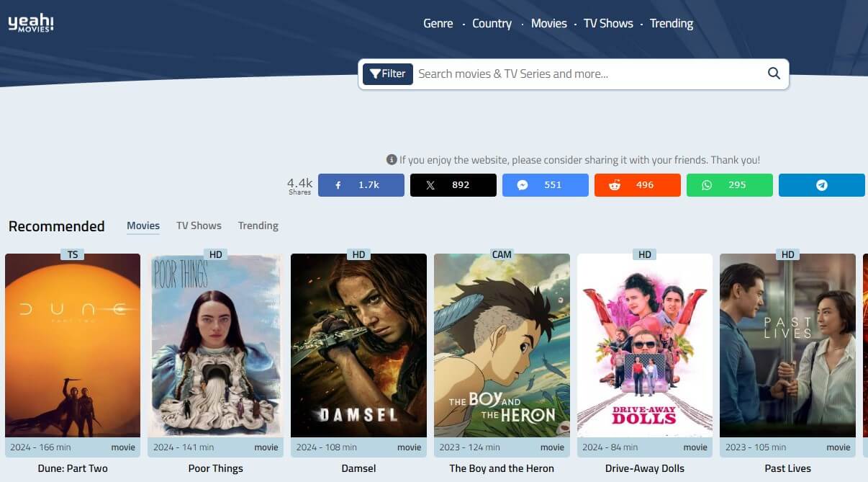The width and height of the screenshot is (868, 482).
Task: Go to Movies in top navigation
Action: 548,24
